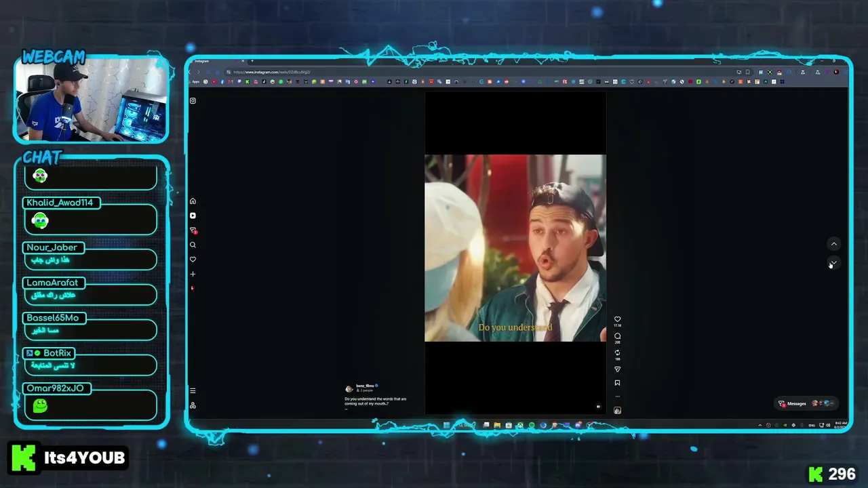Screen dimensions: 868x488
Task: Open notifications heart in the sidebar
Action: 193,260
